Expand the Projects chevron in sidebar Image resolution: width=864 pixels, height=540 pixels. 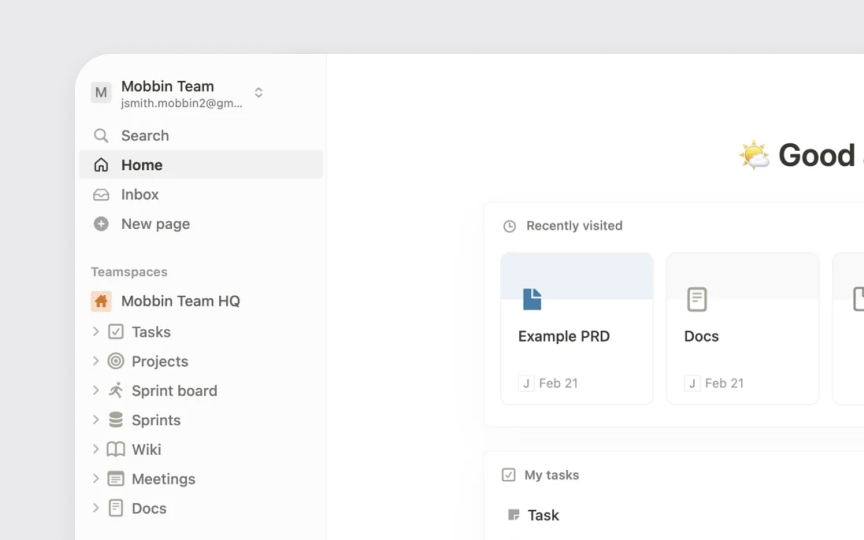[x=96, y=361]
